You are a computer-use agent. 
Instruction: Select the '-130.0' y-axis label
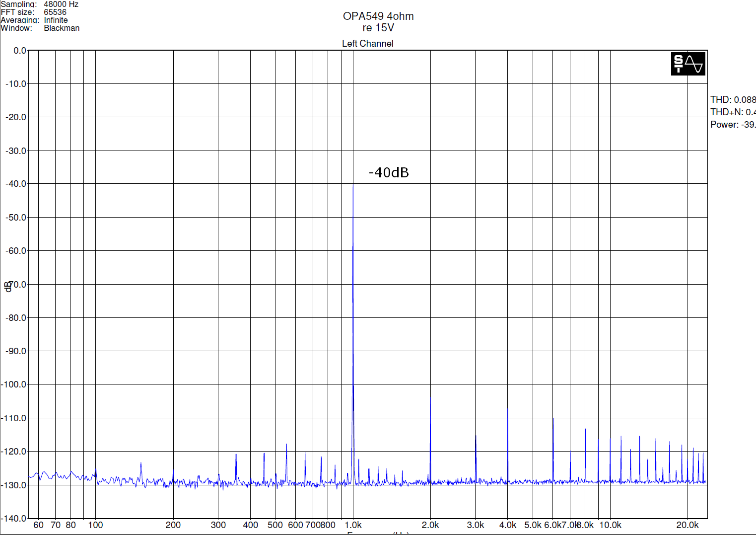click(14, 485)
